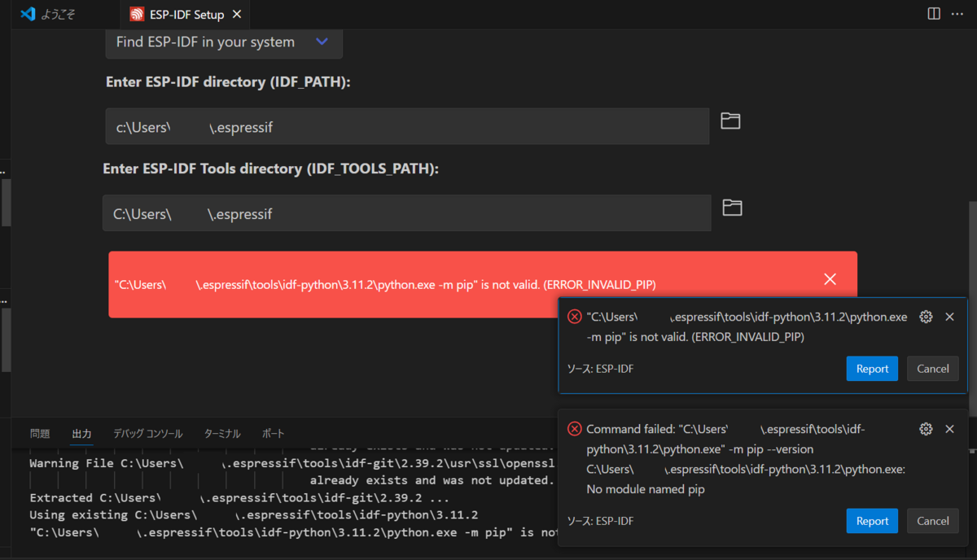Viewport: 977px width, 560px height.
Task: Switch to the 問題 panel tab
Action: [40, 434]
